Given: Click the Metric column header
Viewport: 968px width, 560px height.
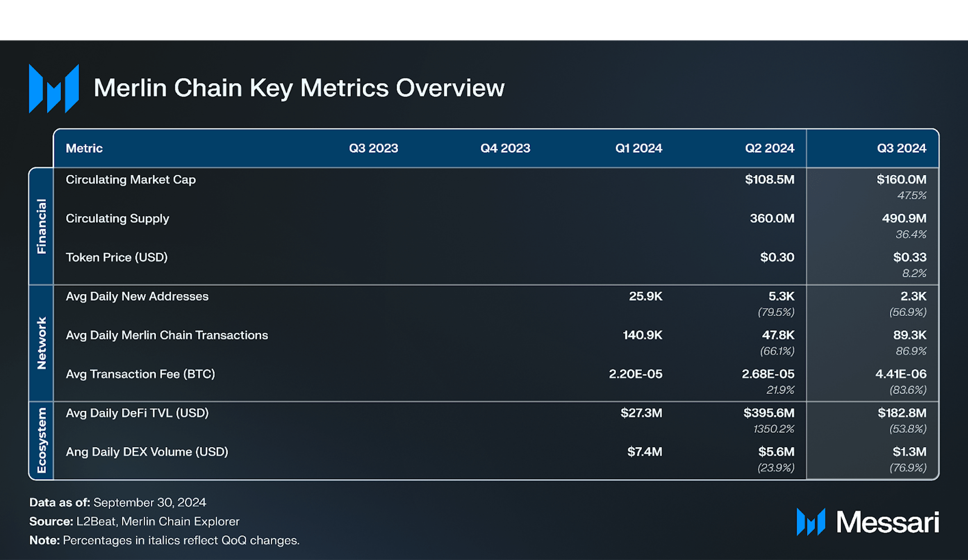Looking at the screenshot, I should (x=84, y=148).
